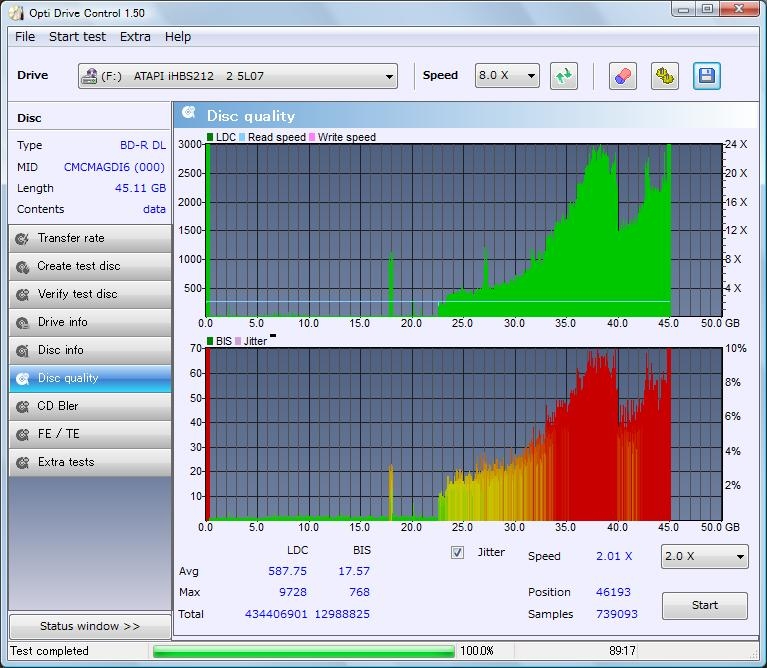Open the File menu

tap(25, 36)
